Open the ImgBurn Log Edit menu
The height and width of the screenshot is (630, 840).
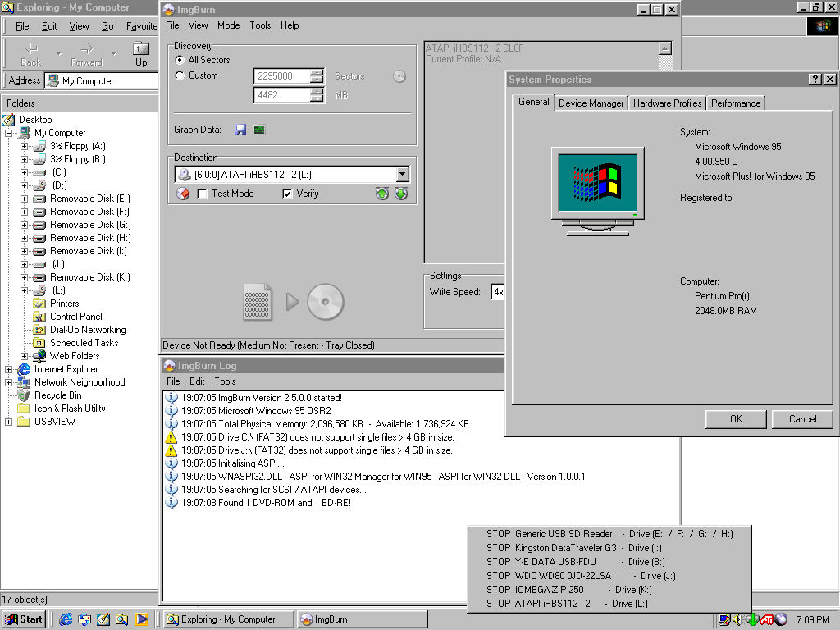coord(197,381)
